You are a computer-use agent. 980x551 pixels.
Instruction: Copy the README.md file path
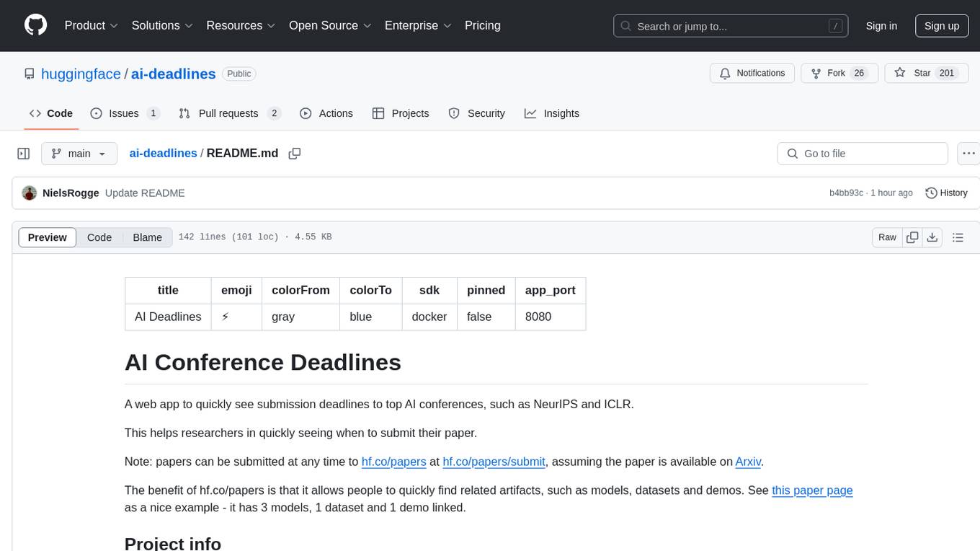click(294, 154)
